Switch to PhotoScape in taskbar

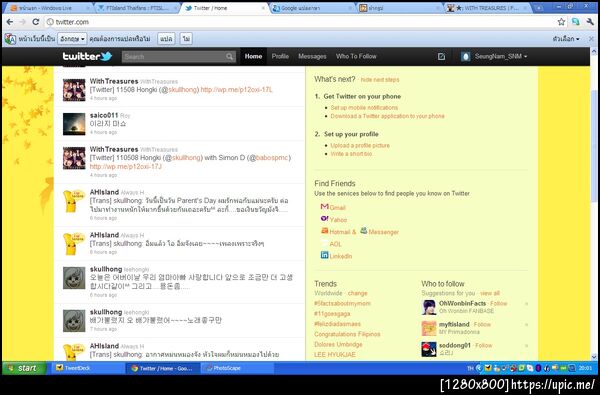(237, 368)
